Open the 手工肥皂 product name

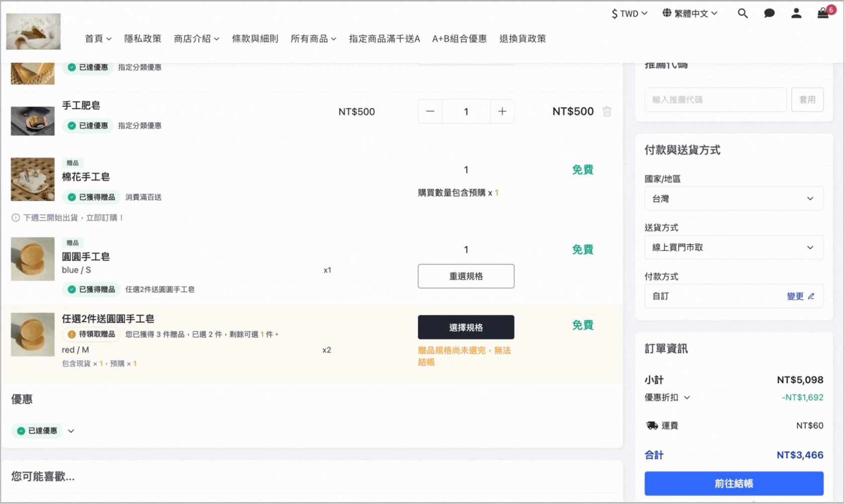point(81,105)
